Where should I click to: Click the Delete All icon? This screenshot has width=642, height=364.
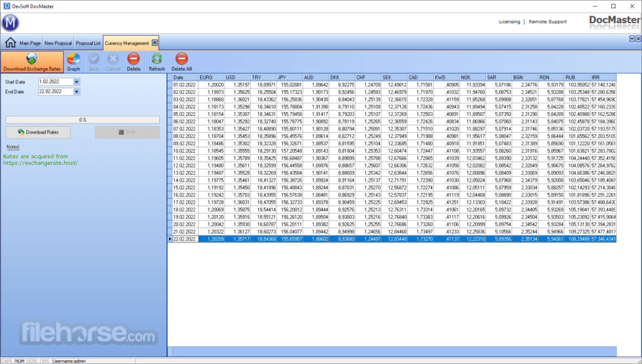(181, 62)
